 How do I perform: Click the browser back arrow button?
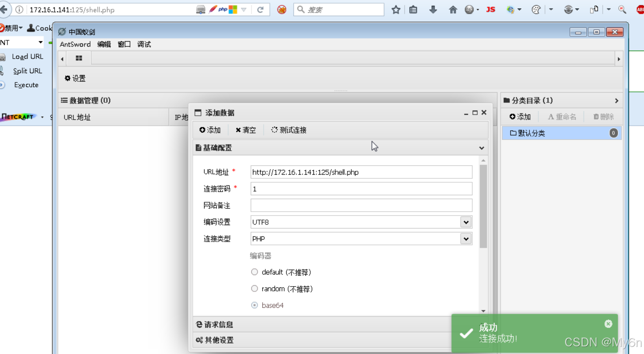(x=4, y=9)
